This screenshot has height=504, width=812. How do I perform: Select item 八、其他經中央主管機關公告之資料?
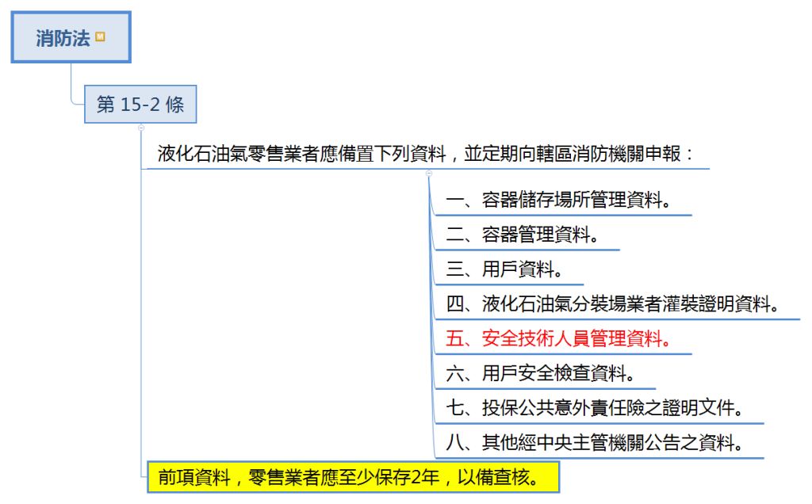tap(594, 442)
